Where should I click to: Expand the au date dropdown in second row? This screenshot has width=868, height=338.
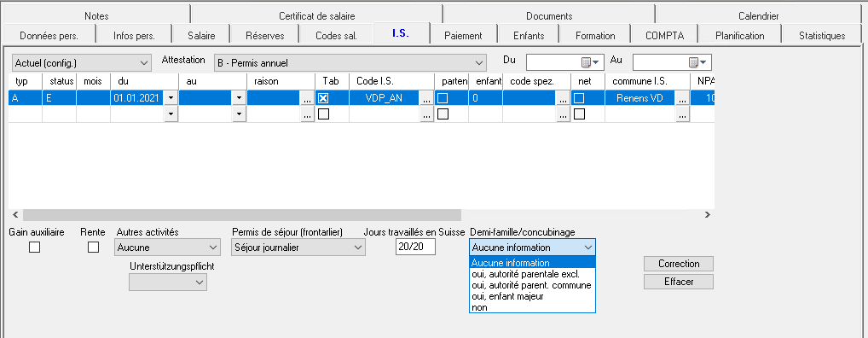coord(238,114)
